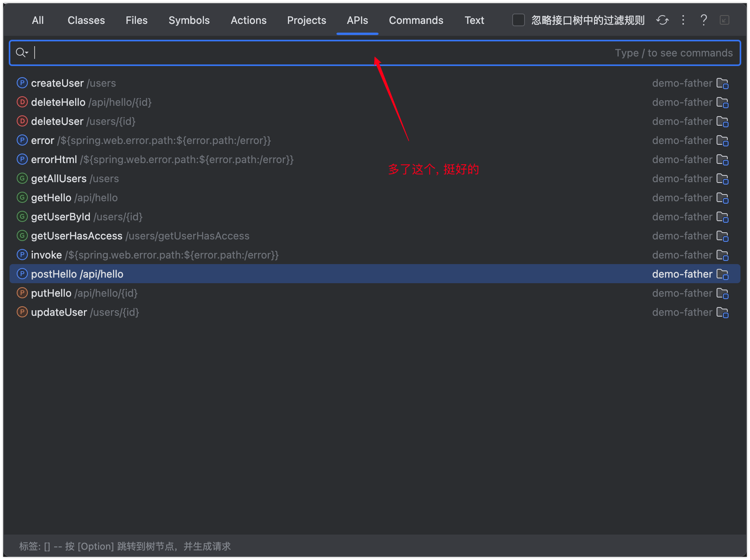Click module folder icon in getAllUsers row

coord(723,179)
